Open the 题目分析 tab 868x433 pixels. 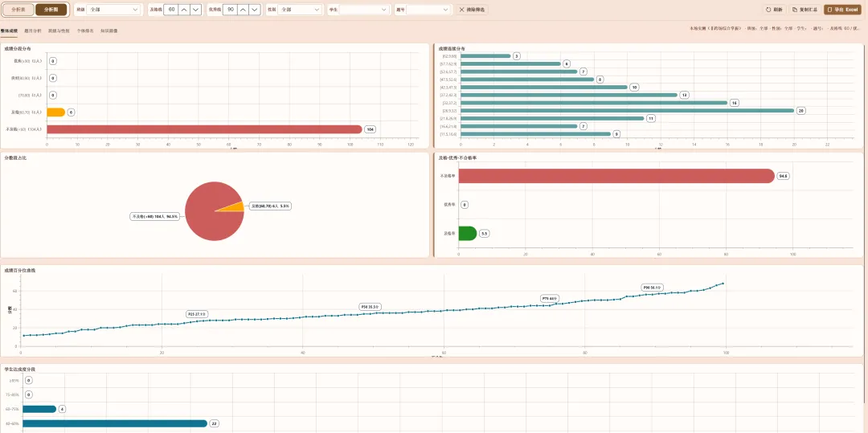pyautogui.click(x=33, y=31)
